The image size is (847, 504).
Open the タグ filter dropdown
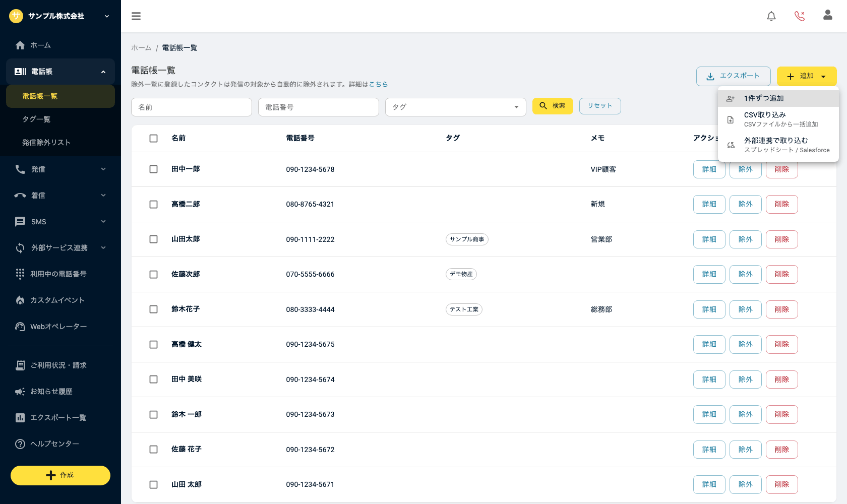(456, 107)
